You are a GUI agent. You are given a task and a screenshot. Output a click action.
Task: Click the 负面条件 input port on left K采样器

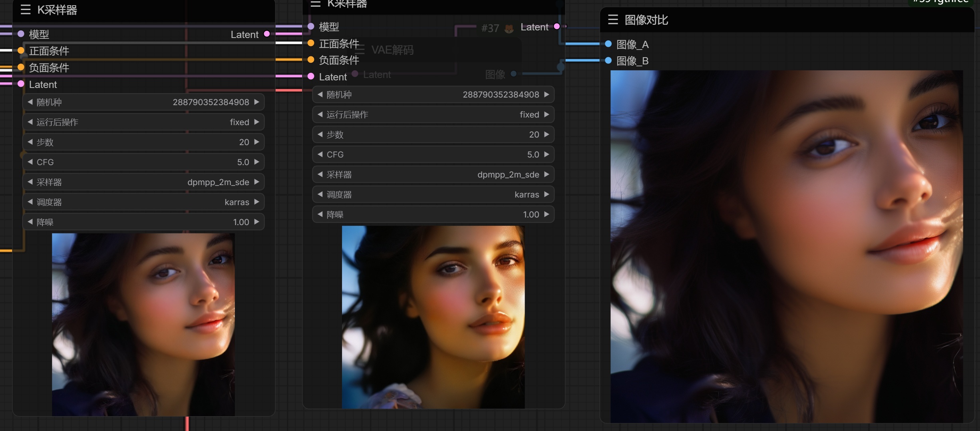pyautogui.click(x=21, y=67)
